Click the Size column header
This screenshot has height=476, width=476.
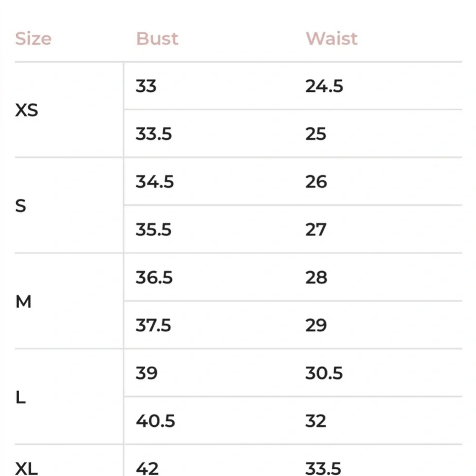[33, 39]
